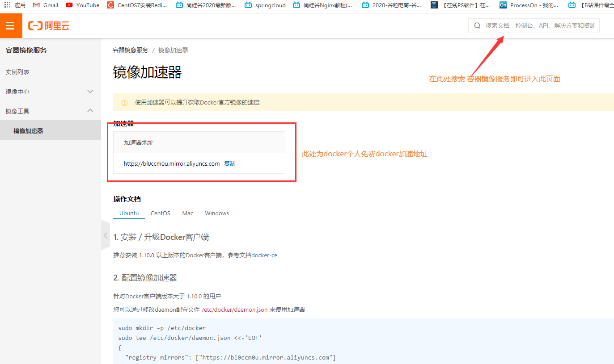Click the Aliyun logo
This screenshot has height=364, width=614.
[x=49, y=26]
